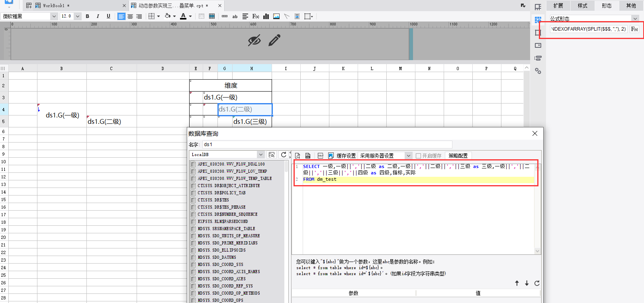Select the blue cell attributes side panel icon
Image resolution: width=644 pixels, height=303 pixels.
538,20
